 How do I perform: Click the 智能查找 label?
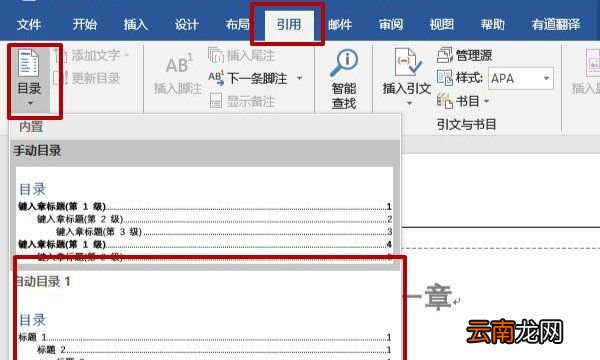(344, 96)
